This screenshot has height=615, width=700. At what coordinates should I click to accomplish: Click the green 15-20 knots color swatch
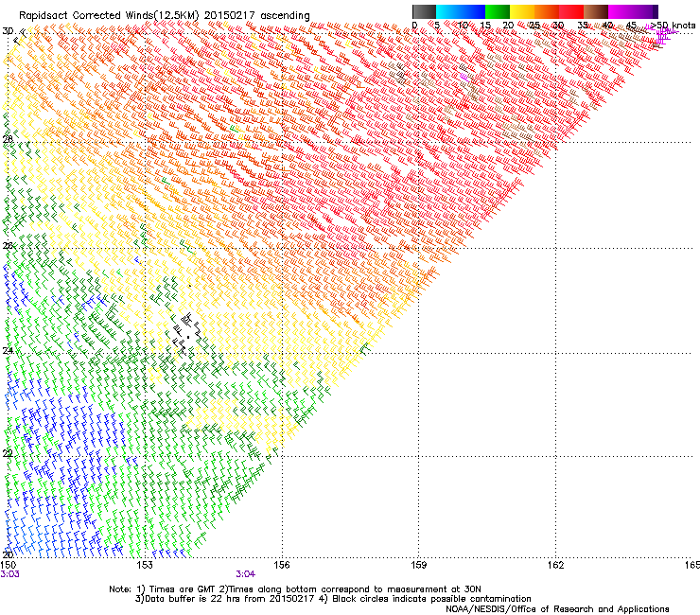pos(498,11)
